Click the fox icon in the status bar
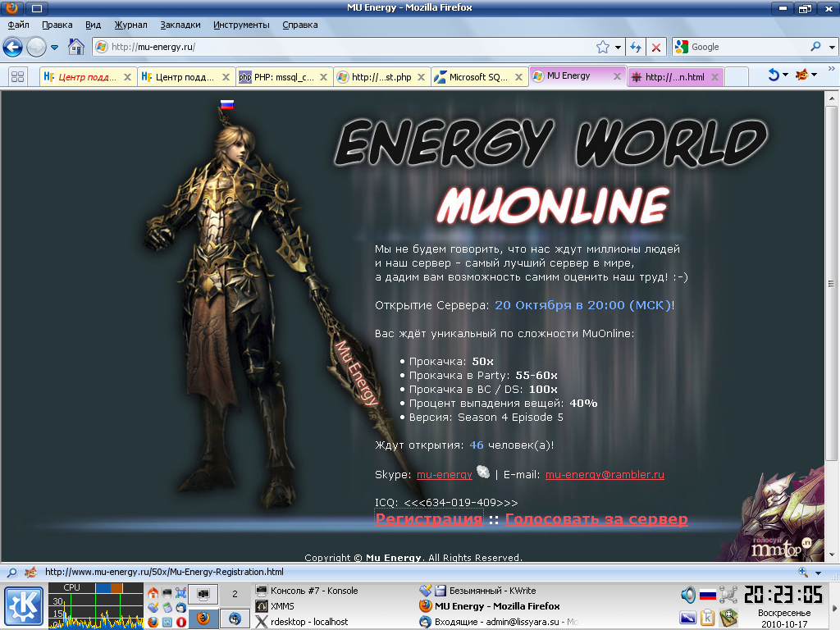 click(x=30, y=572)
